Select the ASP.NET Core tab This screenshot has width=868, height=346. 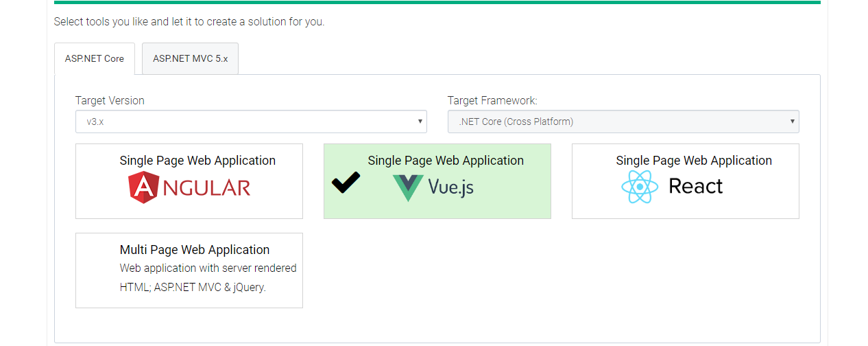tap(95, 58)
